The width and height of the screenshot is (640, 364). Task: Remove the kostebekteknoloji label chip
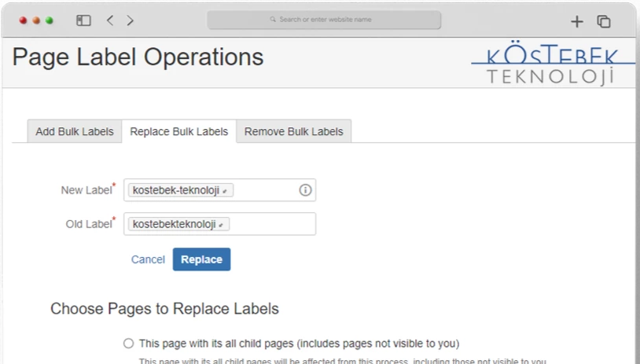click(x=221, y=225)
